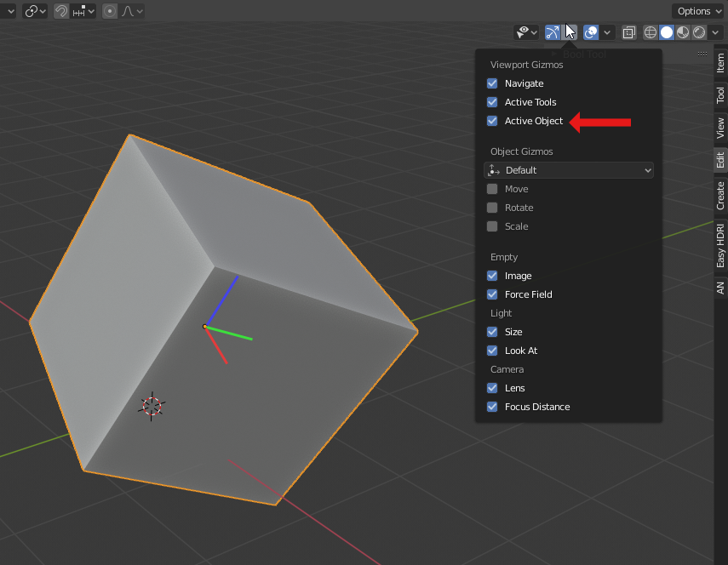728x565 pixels.
Task: Toggle the snapping magnet icon
Action: pos(60,11)
